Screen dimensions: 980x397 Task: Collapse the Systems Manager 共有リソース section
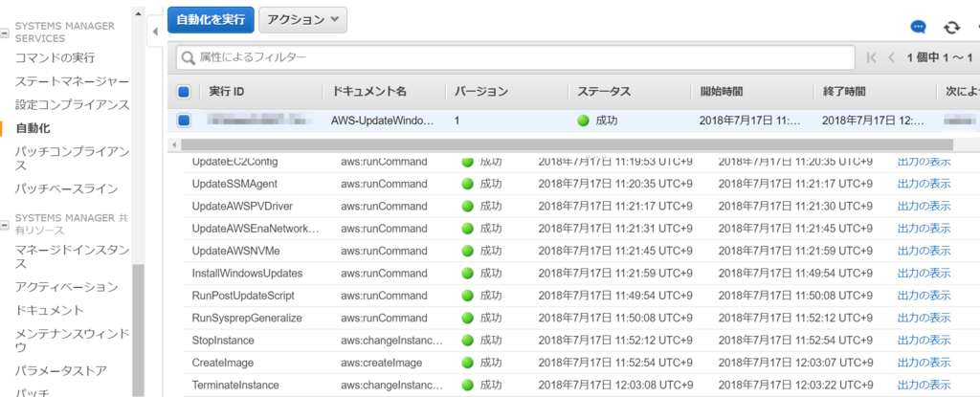pos(5,223)
